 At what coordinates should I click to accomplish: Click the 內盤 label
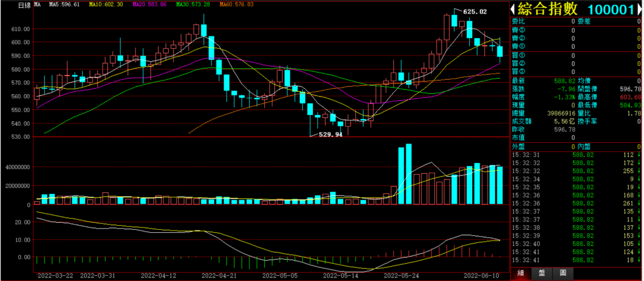(x=584, y=146)
